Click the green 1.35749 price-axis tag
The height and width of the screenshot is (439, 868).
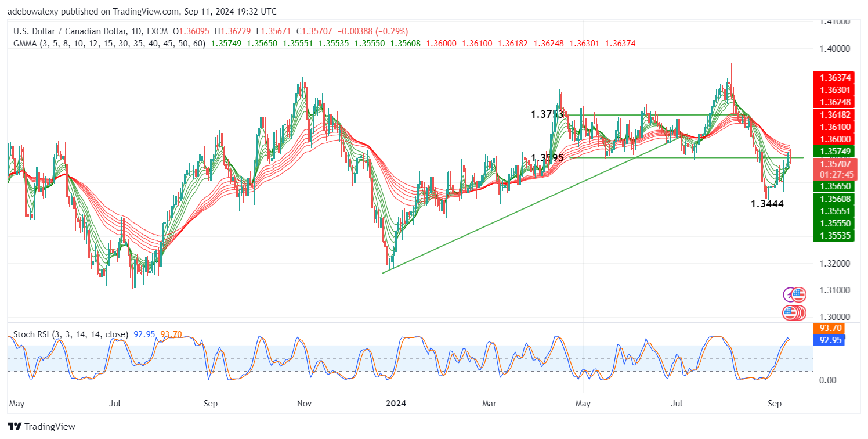point(833,152)
